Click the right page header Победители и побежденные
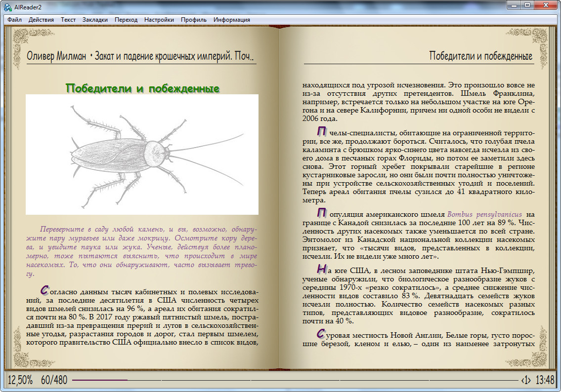 point(481,56)
